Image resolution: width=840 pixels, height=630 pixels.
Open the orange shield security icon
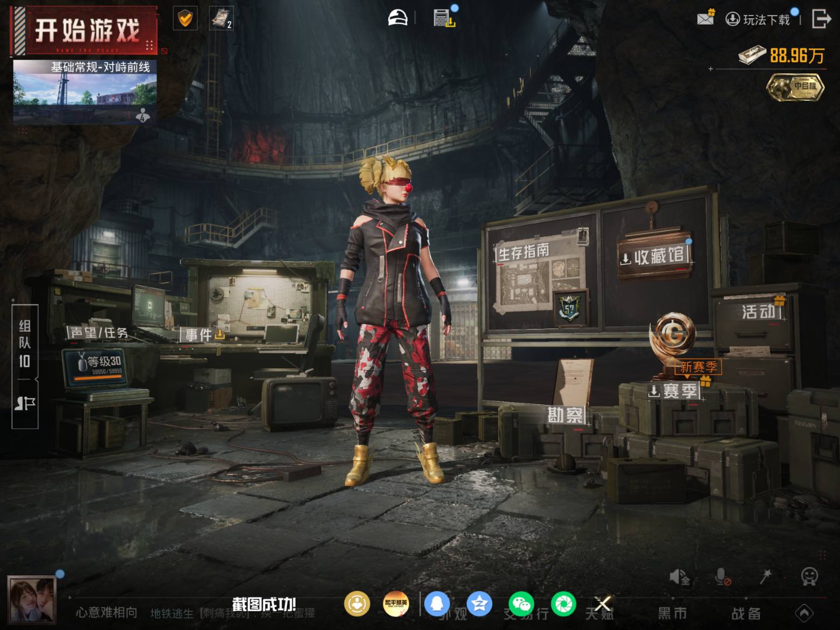tap(185, 19)
